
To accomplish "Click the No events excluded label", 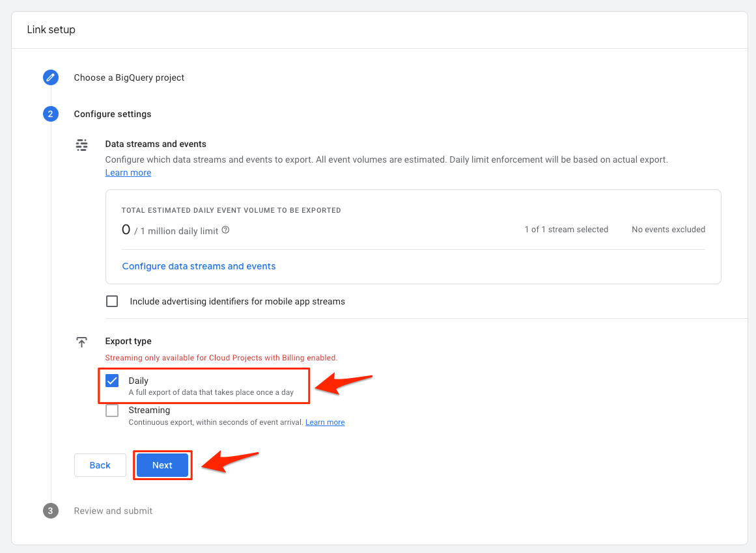I will (667, 229).
